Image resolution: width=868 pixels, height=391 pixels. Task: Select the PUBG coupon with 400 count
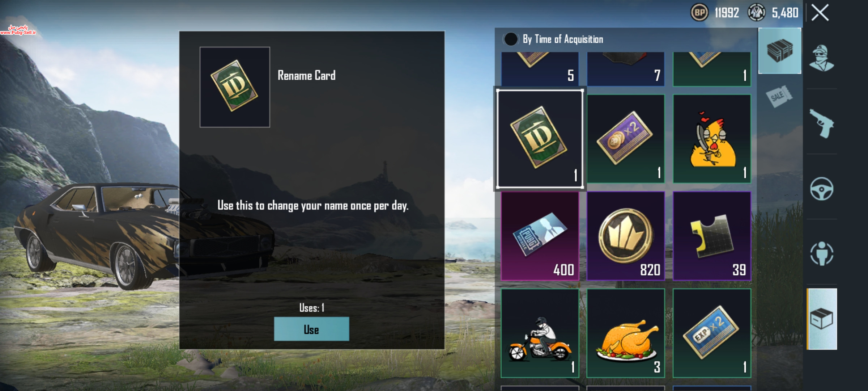click(540, 236)
